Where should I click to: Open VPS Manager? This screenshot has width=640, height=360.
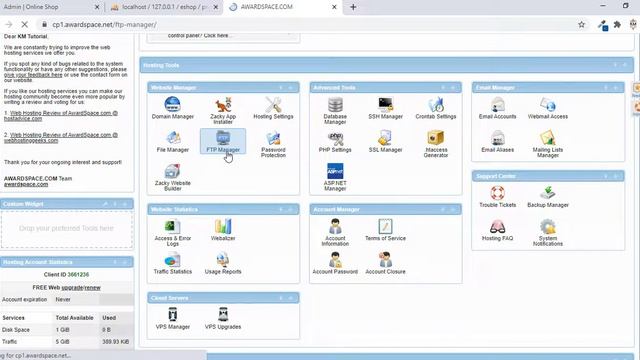coord(173,318)
